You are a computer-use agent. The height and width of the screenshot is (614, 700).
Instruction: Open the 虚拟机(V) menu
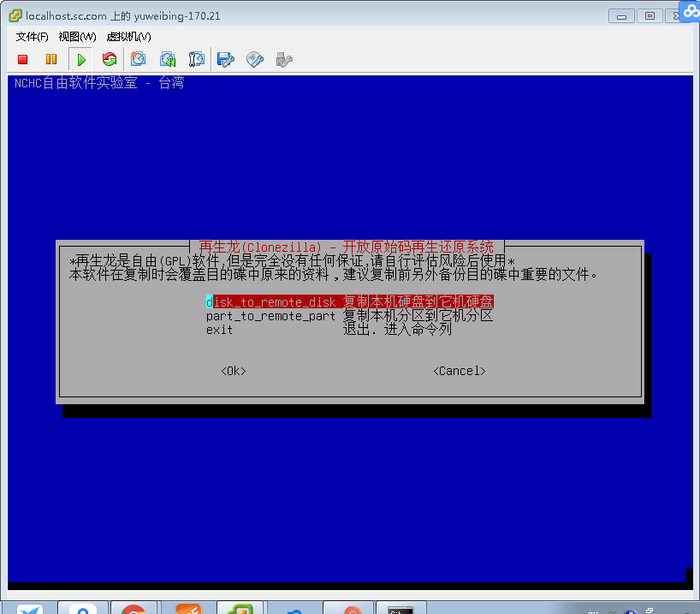(129, 37)
